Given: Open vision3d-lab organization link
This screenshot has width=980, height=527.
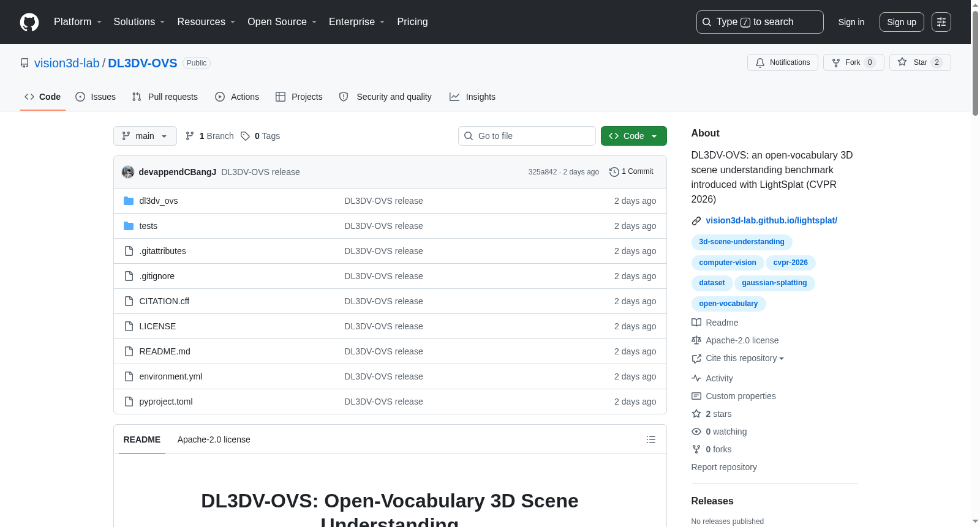Looking at the screenshot, I should point(67,63).
